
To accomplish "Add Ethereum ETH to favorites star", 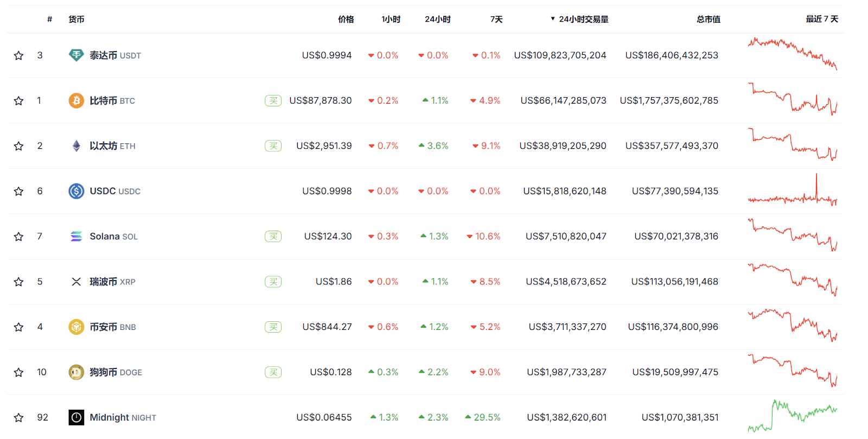I will pyautogui.click(x=18, y=146).
